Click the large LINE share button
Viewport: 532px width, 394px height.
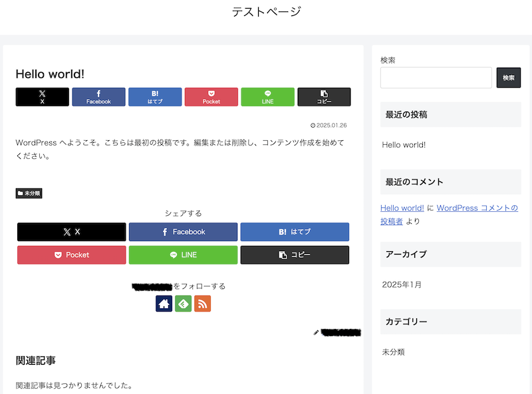coord(183,255)
